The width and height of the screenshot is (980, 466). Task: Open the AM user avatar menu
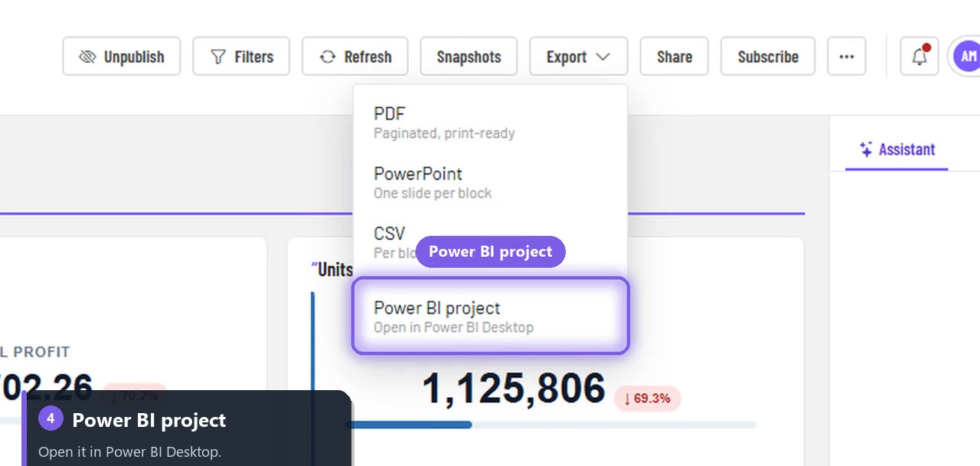[966, 57]
